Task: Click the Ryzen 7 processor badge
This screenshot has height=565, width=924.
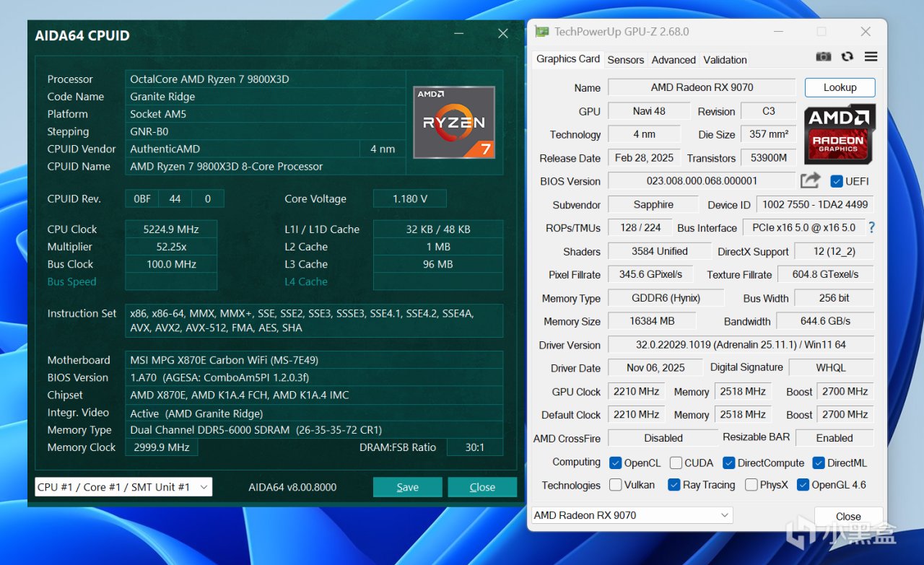Action: (x=453, y=122)
